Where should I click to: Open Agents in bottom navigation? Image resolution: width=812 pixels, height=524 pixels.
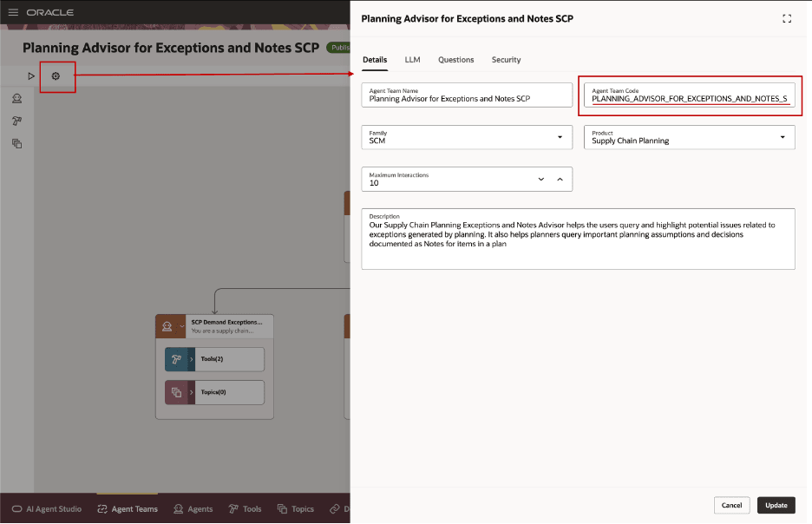(193, 509)
